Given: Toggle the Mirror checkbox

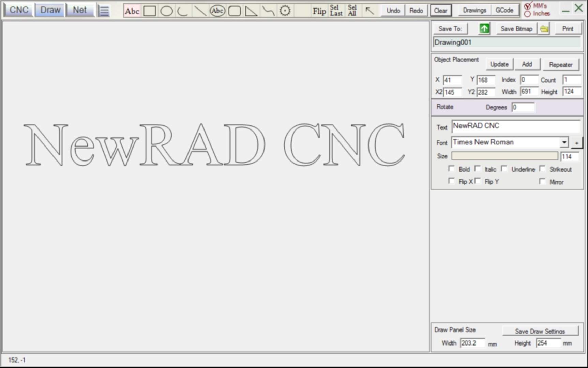Looking at the screenshot, I should [x=542, y=181].
